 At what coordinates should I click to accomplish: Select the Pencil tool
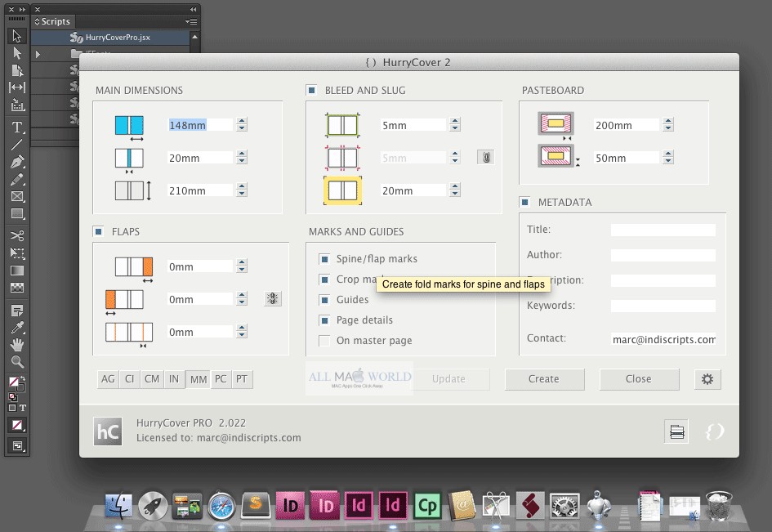16,179
